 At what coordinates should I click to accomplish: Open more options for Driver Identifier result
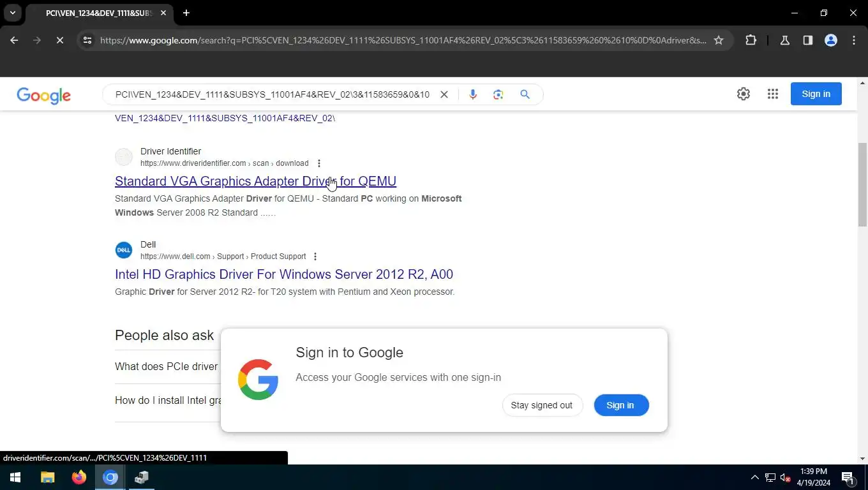[319, 163]
